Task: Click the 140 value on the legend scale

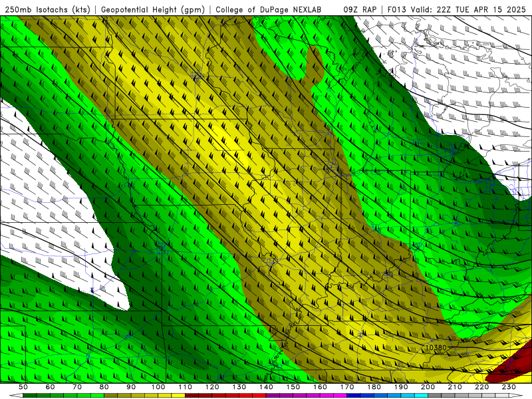Action: (266, 387)
